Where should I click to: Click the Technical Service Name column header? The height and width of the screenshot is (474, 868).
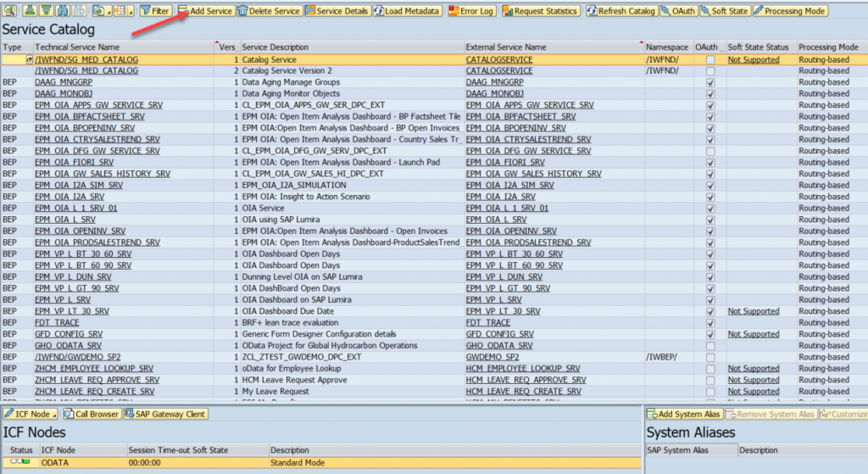coord(124,47)
